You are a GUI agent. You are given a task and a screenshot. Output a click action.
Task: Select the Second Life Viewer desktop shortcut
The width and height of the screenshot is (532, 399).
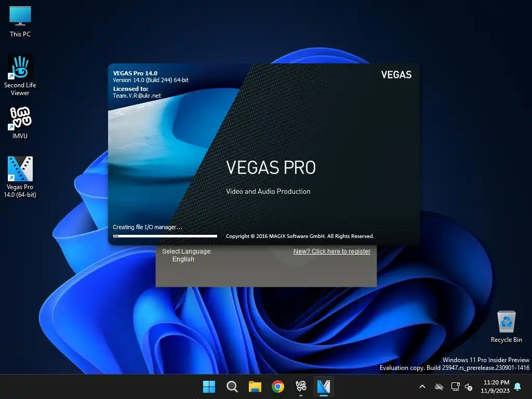click(20, 76)
